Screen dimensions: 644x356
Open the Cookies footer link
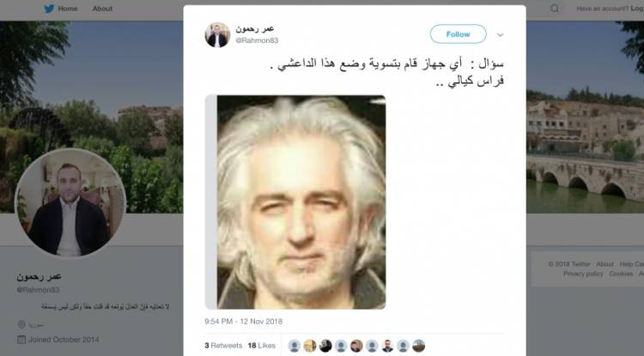621,274
